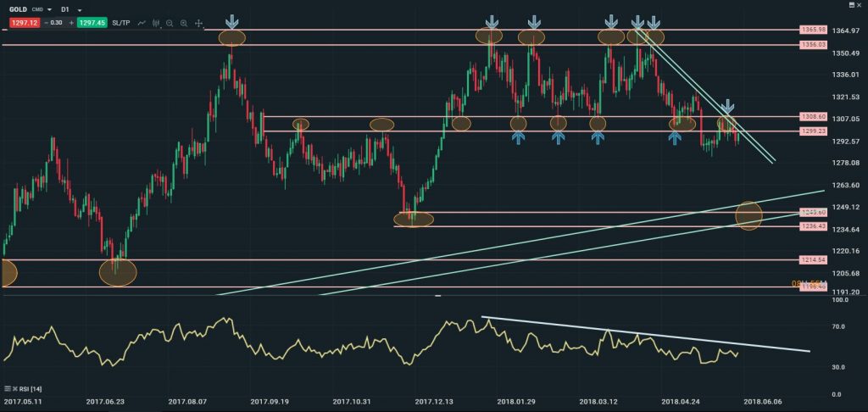Click the splitter handle above RSI pane

pos(438,296)
